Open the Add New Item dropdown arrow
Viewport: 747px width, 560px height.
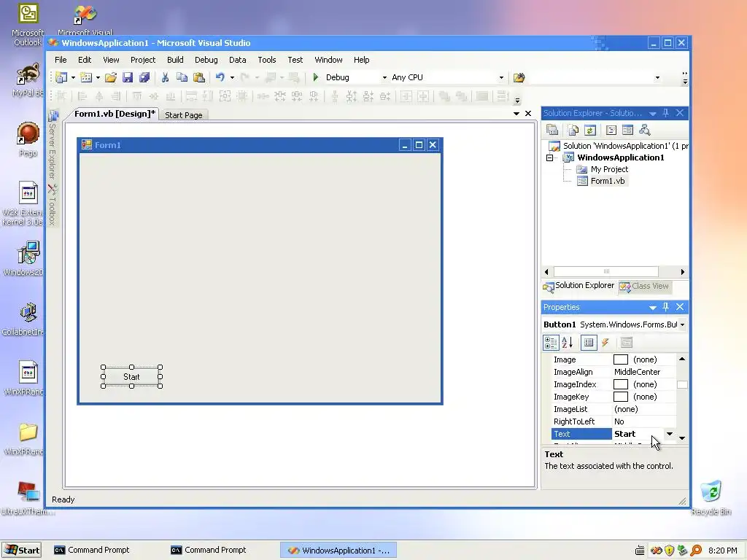point(98,77)
